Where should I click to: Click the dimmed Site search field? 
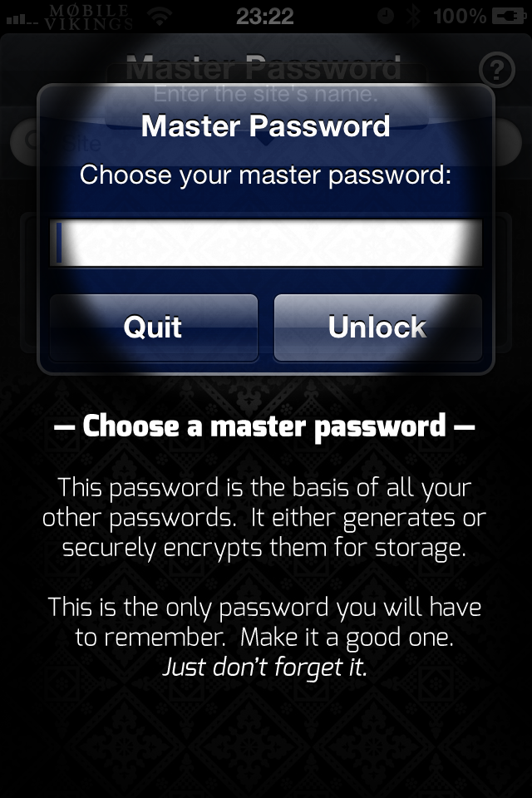coord(266,142)
